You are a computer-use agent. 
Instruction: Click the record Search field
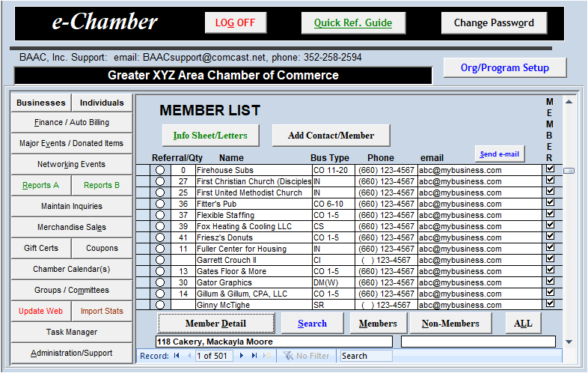[x=365, y=356]
